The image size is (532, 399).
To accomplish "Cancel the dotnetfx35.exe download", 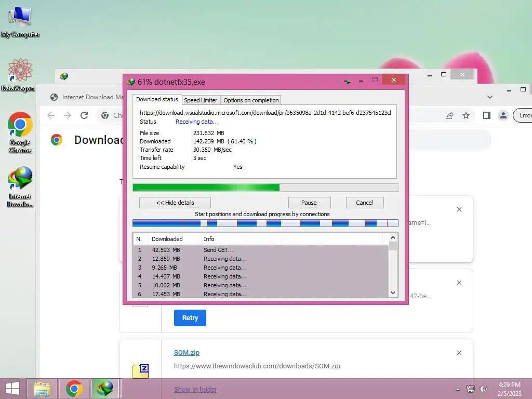I will click(364, 203).
